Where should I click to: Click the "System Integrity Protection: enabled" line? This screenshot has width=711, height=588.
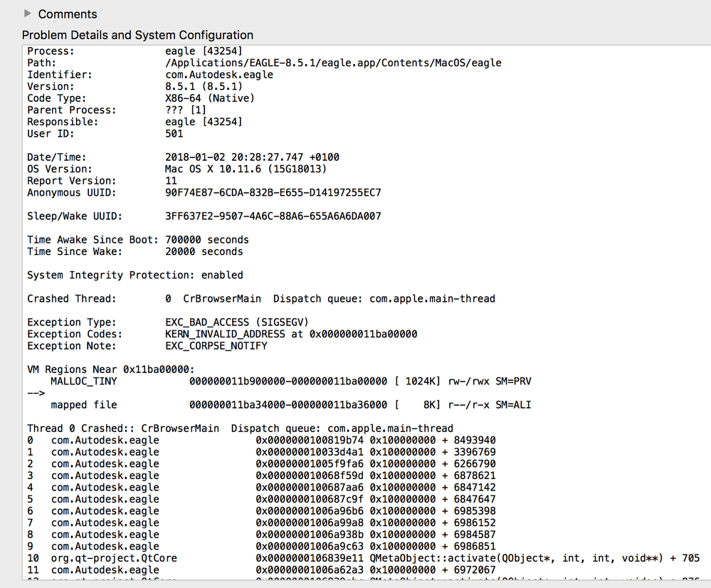tap(135, 275)
